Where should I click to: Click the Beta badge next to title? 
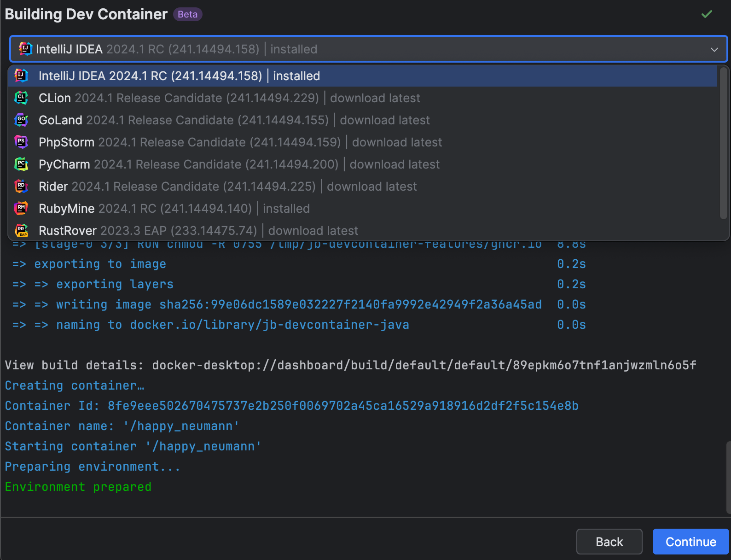tap(187, 14)
